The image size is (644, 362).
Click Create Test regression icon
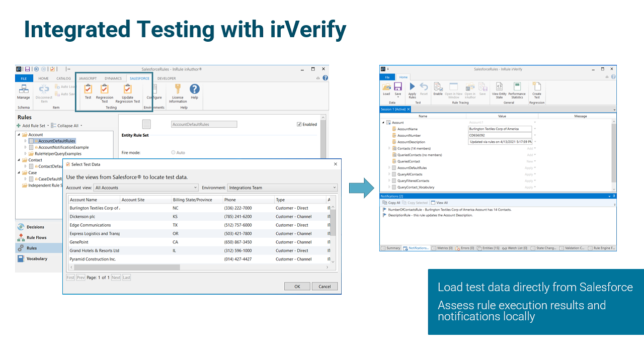(537, 87)
